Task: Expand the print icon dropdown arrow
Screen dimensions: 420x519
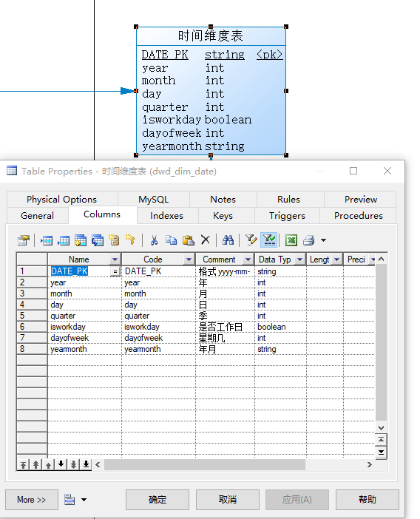Action: (323, 240)
